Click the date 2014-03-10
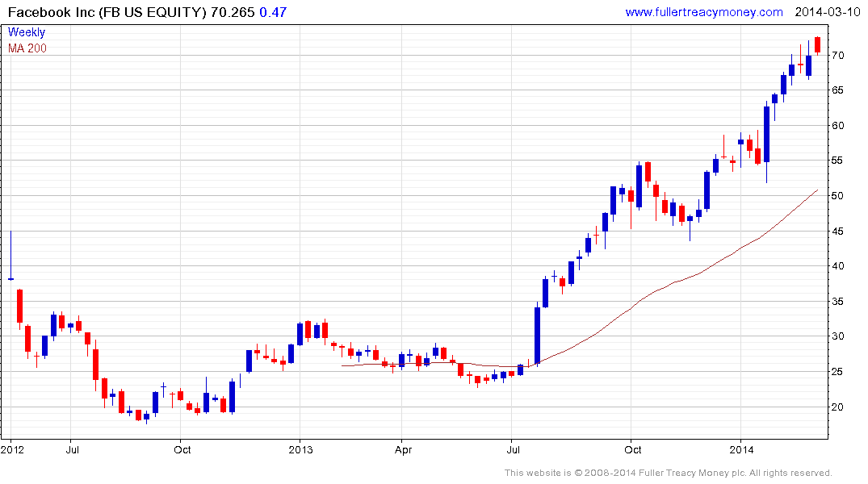This screenshot has width=868, height=484. [x=828, y=12]
